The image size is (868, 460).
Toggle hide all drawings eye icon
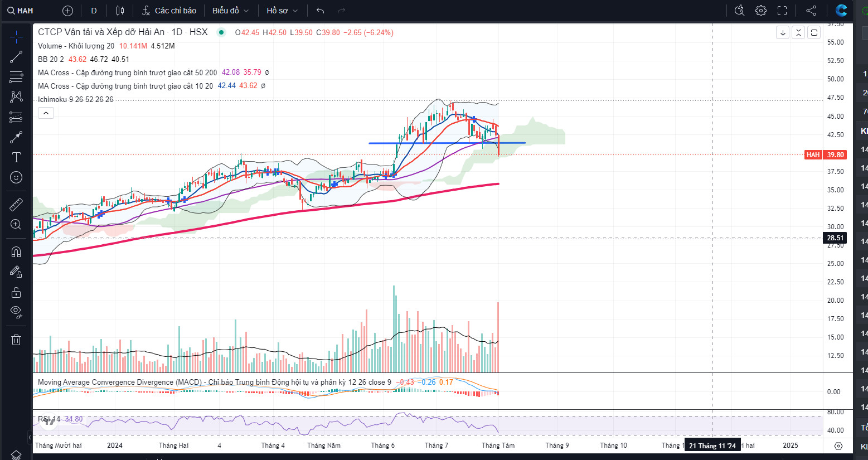click(x=16, y=312)
